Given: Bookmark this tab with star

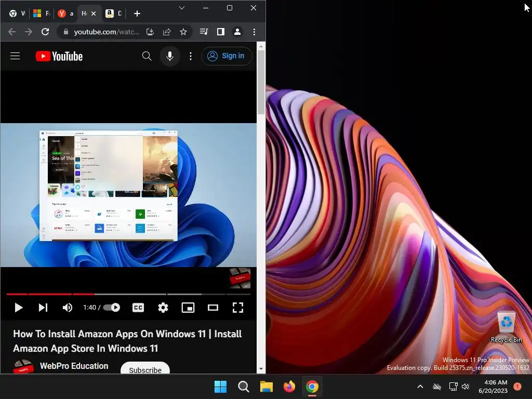Looking at the screenshot, I should (x=183, y=32).
